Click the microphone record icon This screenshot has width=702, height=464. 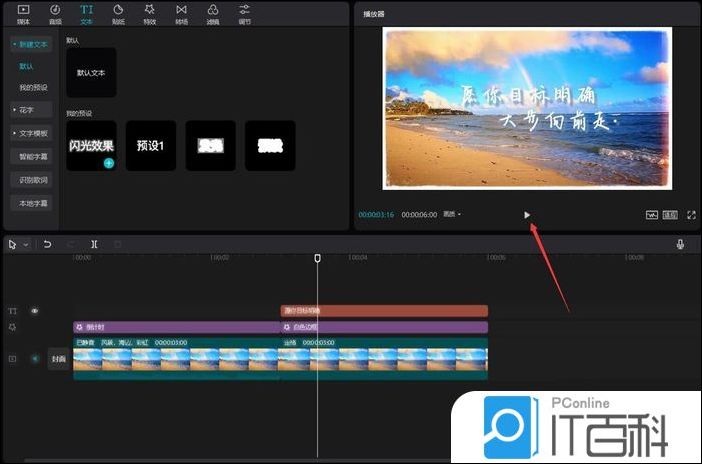(x=680, y=244)
